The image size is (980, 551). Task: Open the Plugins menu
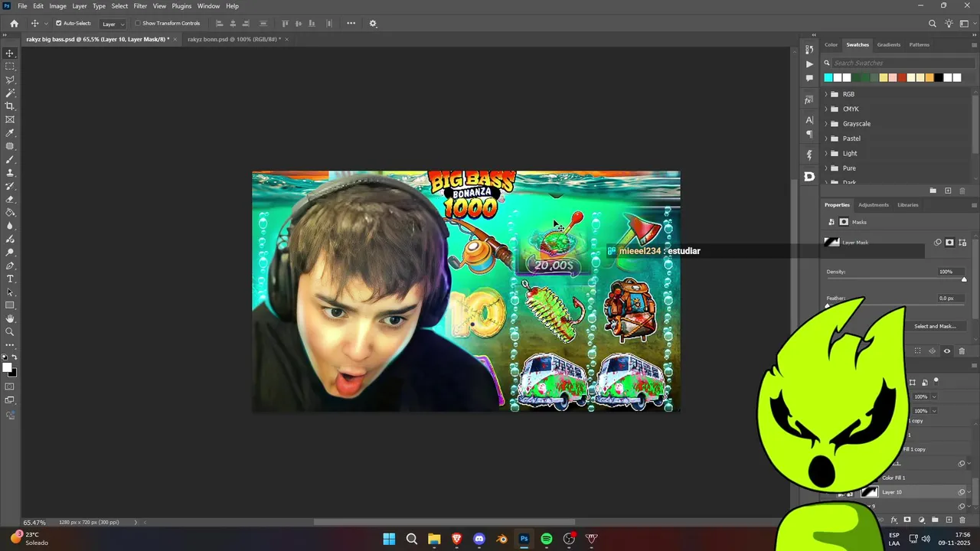click(181, 6)
